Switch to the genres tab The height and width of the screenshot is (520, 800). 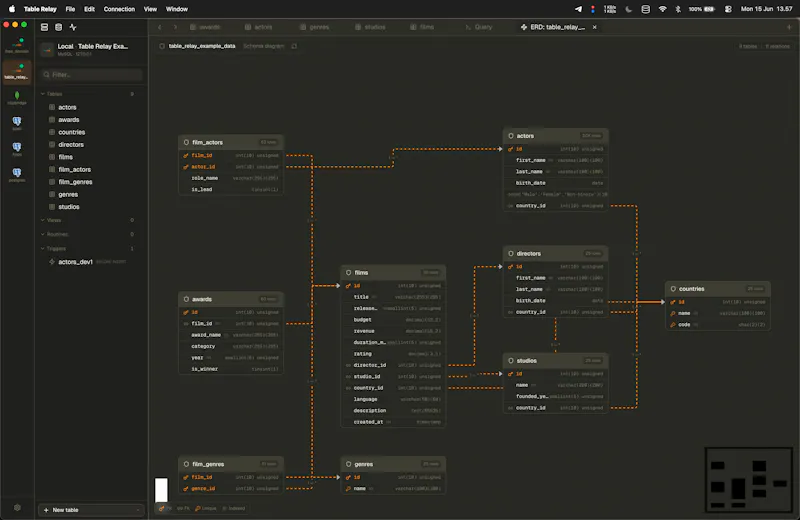314,27
